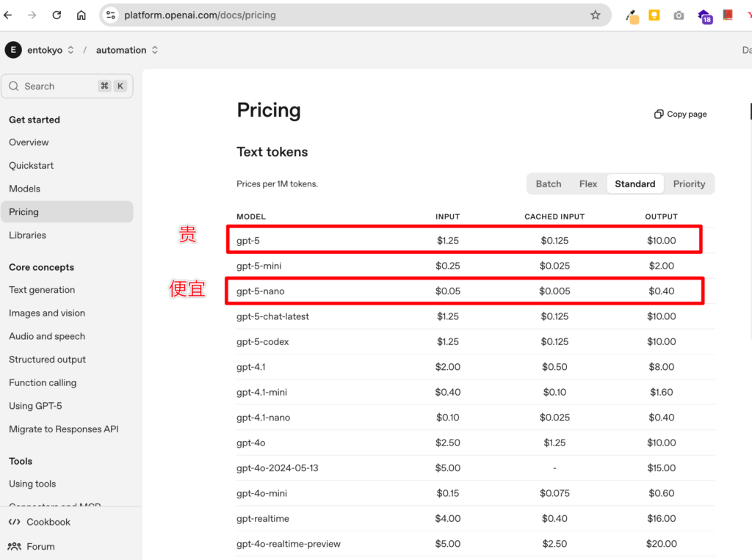Open Models in the sidebar
The height and width of the screenshot is (560, 752).
pyautogui.click(x=25, y=189)
